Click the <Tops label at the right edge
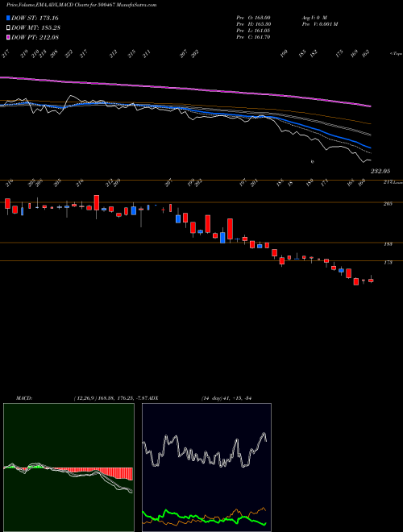This screenshot has width=403, height=532. coord(396,54)
